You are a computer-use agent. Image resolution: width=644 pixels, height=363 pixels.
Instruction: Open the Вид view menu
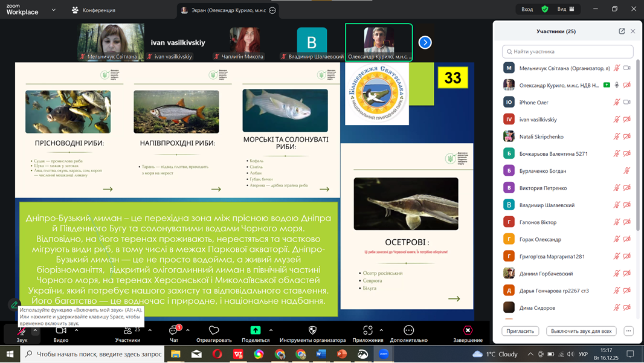[x=565, y=9]
